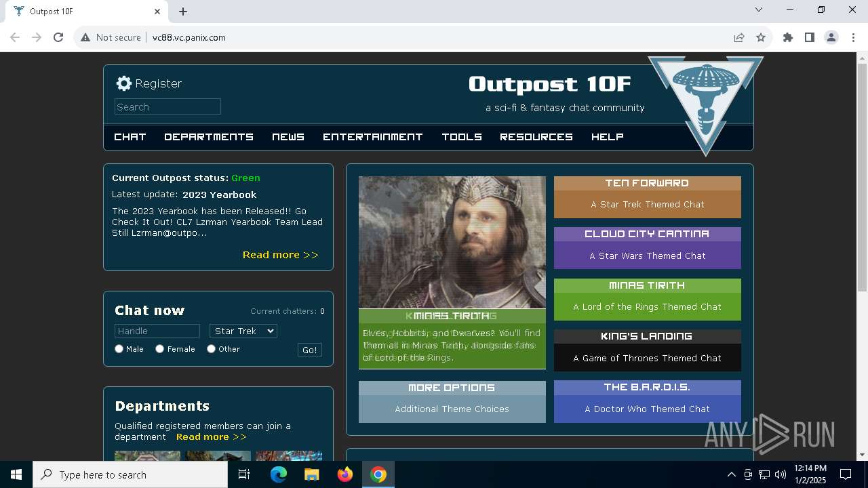Click the Not secure warning icon
This screenshot has width=868, height=488.
tap(85, 37)
